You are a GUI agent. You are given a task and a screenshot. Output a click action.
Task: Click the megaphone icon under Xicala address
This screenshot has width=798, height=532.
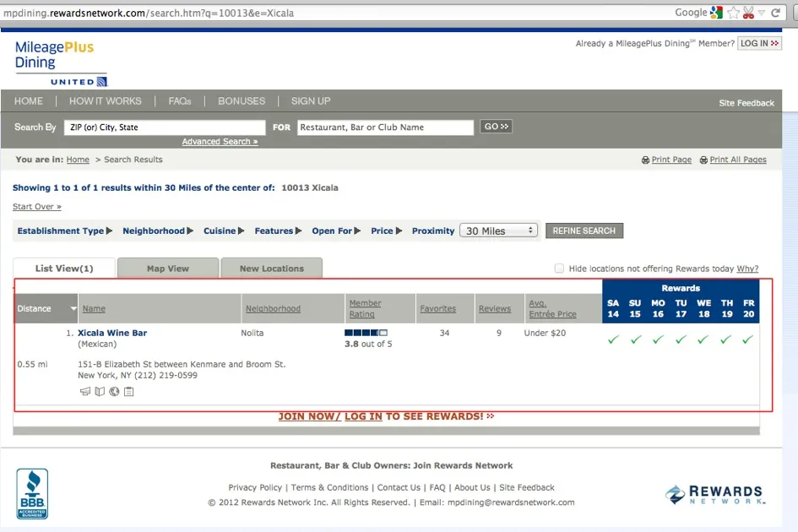point(85,392)
